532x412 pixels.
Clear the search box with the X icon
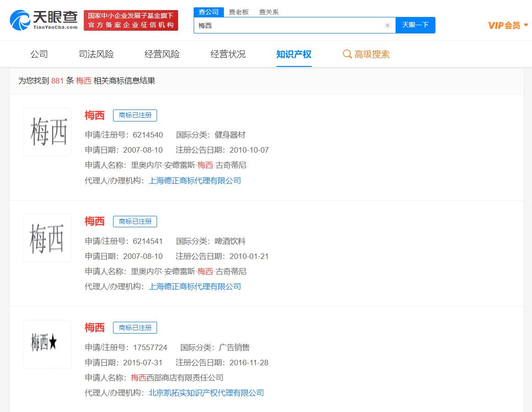click(387, 25)
